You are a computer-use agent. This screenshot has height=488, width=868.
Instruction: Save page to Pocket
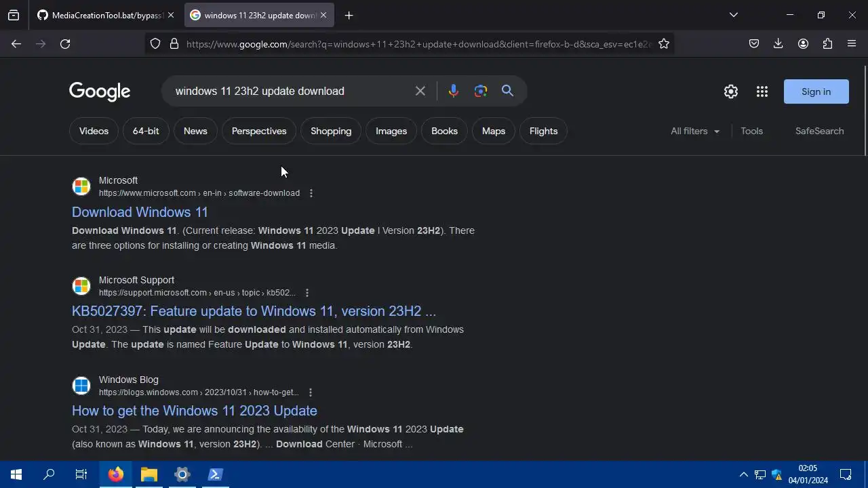[753, 43]
